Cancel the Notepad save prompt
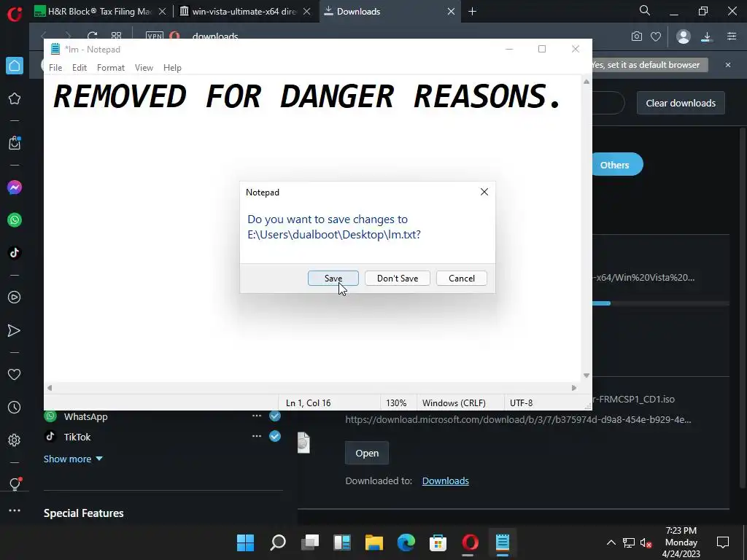This screenshot has width=747, height=560. (x=461, y=278)
